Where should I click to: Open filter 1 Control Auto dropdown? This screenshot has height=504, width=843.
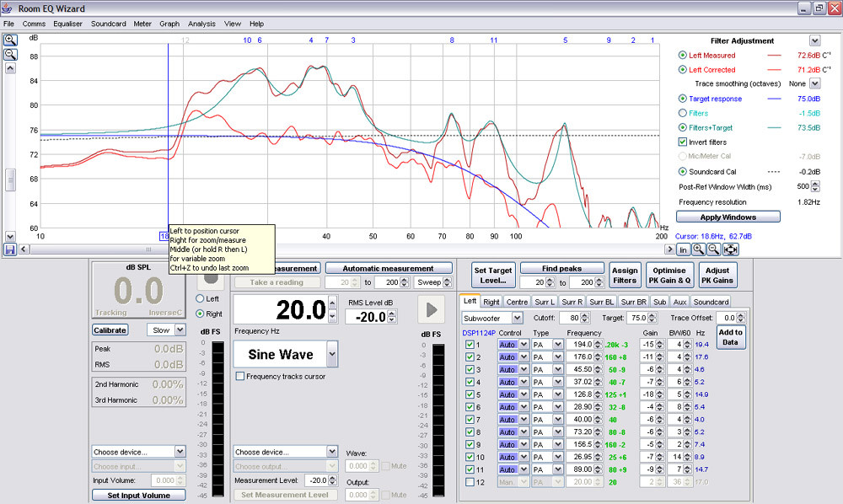tap(524, 345)
